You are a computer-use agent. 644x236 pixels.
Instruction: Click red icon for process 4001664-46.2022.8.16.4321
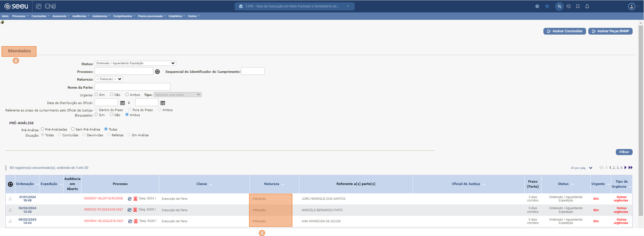pos(136,221)
